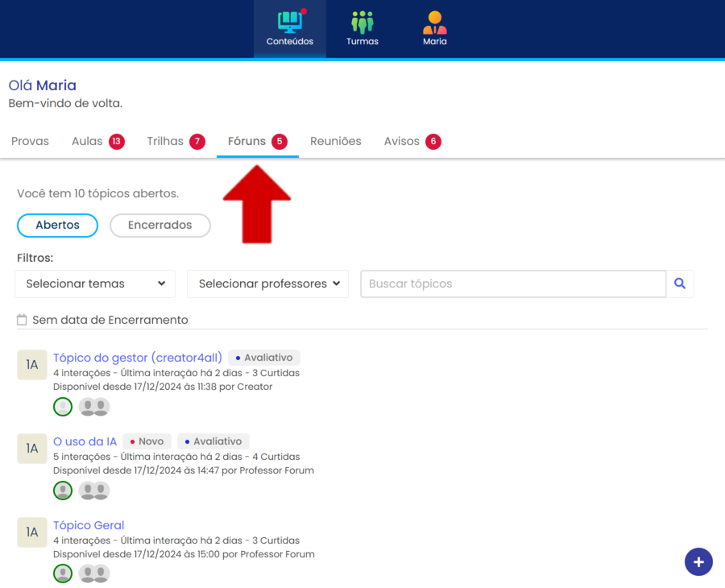Image resolution: width=725 pixels, height=588 pixels.
Task: Switch to the Aulas tab
Action: coord(87,142)
